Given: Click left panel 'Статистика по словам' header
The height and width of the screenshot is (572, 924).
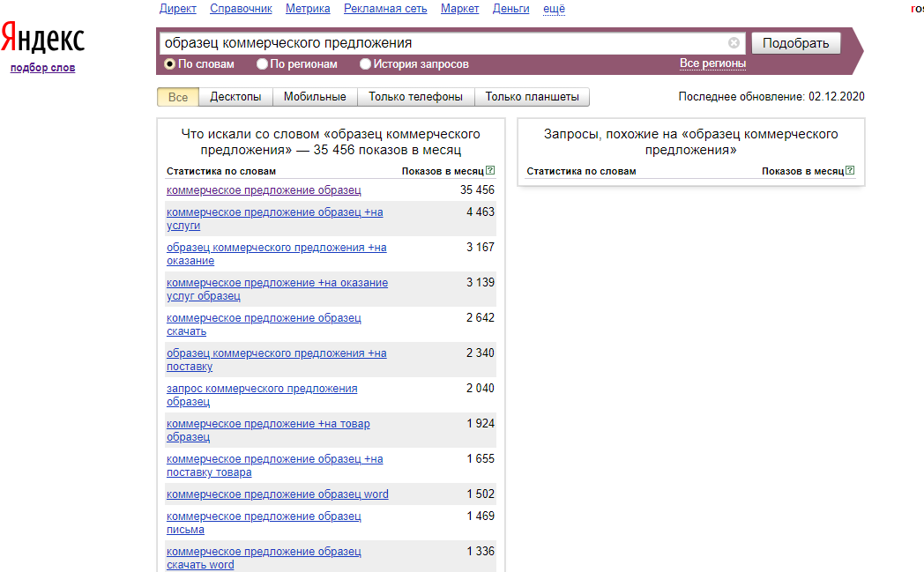Looking at the screenshot, I should [x=221, y=171].
